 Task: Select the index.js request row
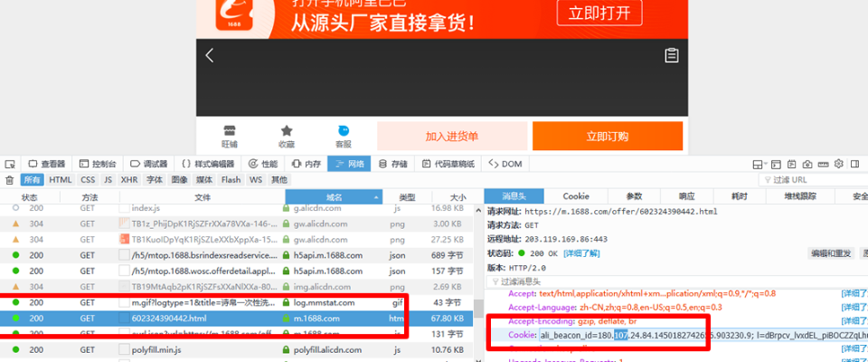click(x=236, y=208)
